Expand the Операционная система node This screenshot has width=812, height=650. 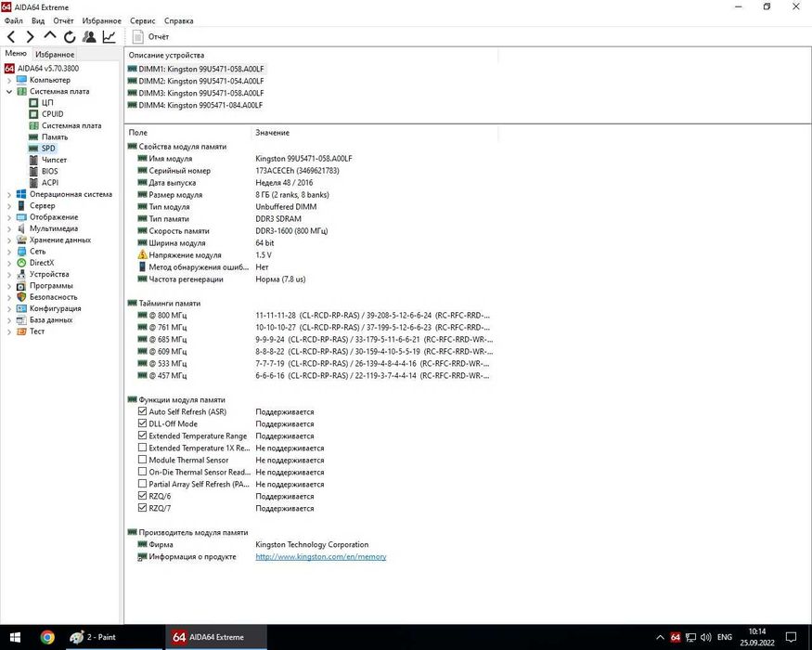pyautogui.click(x=8, y=194)
